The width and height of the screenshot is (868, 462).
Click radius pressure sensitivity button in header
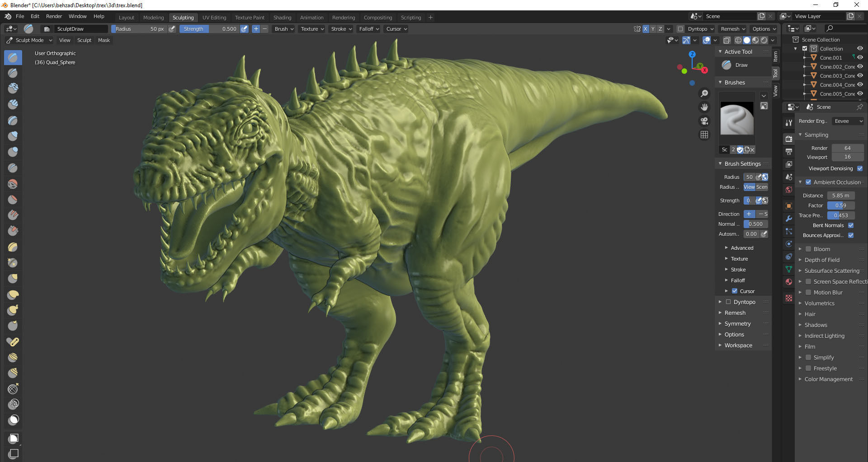click(x=172, y=29)
